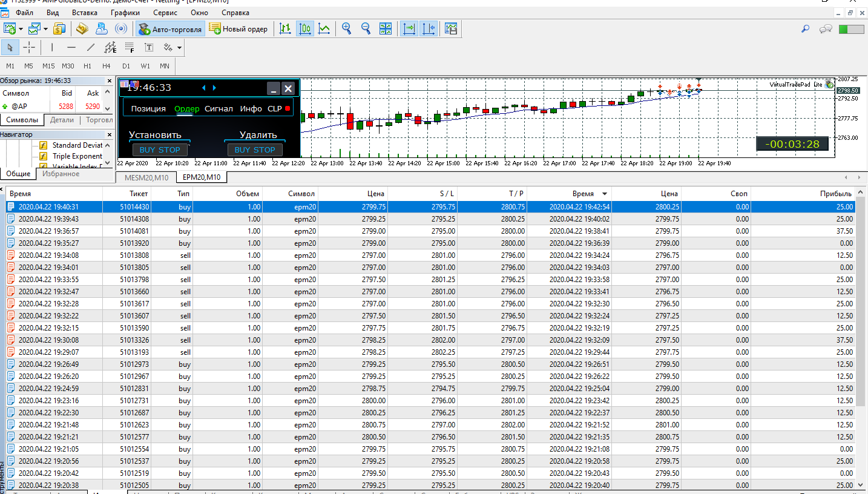Switch to the MESM20,M10 chart tab

point(146,177)
